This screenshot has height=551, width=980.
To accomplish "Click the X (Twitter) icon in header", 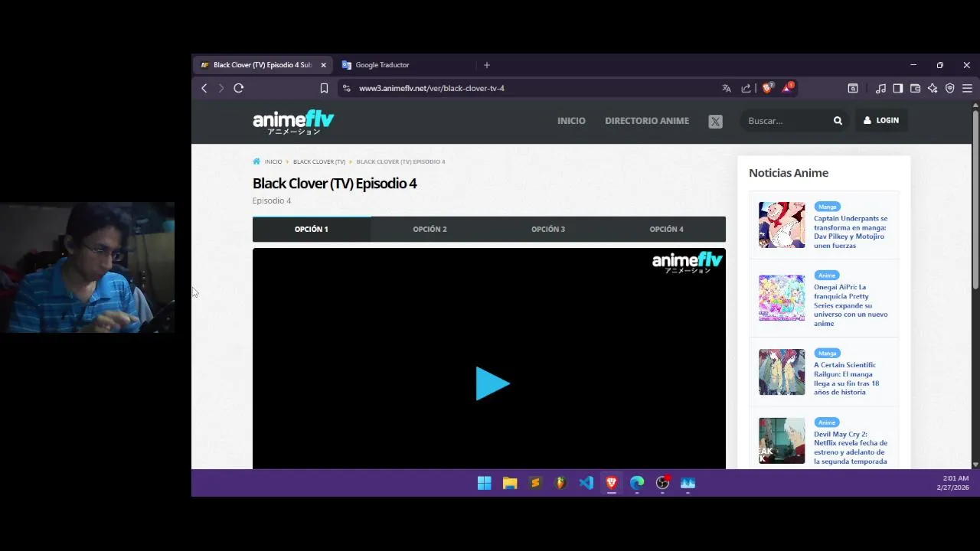I will [x=715, y=121].
